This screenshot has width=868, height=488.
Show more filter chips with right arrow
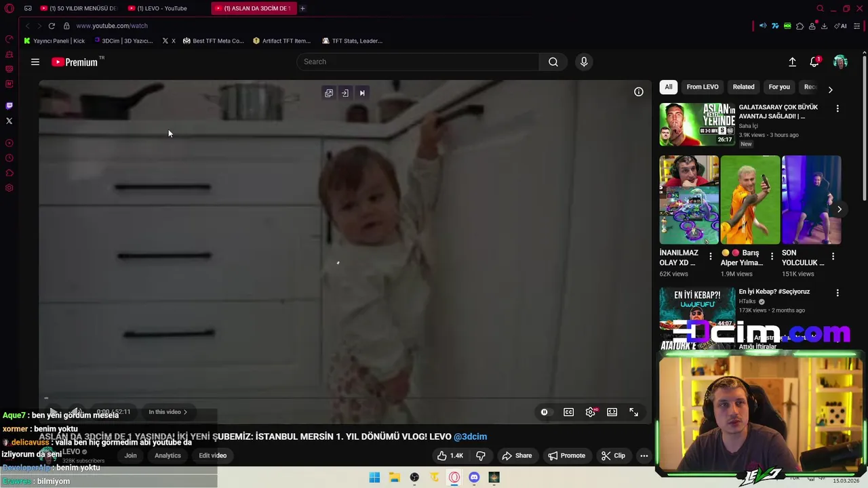(830, 89)
